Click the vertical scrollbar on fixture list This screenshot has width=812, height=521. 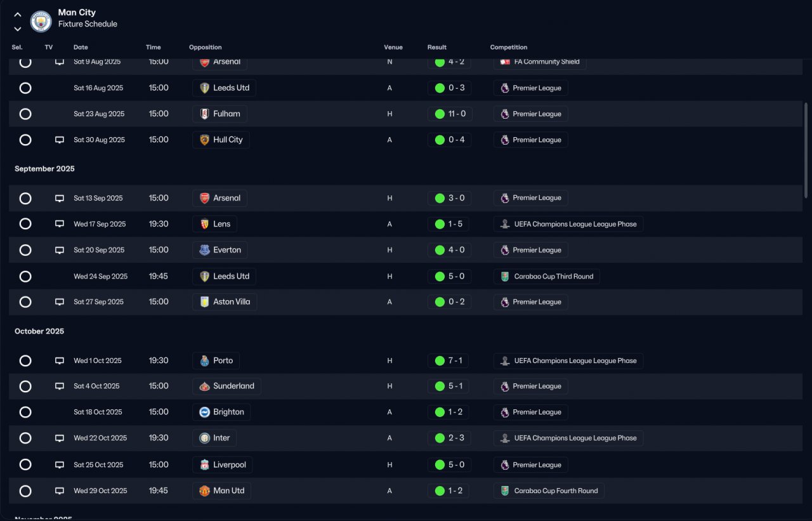point(806,150)
